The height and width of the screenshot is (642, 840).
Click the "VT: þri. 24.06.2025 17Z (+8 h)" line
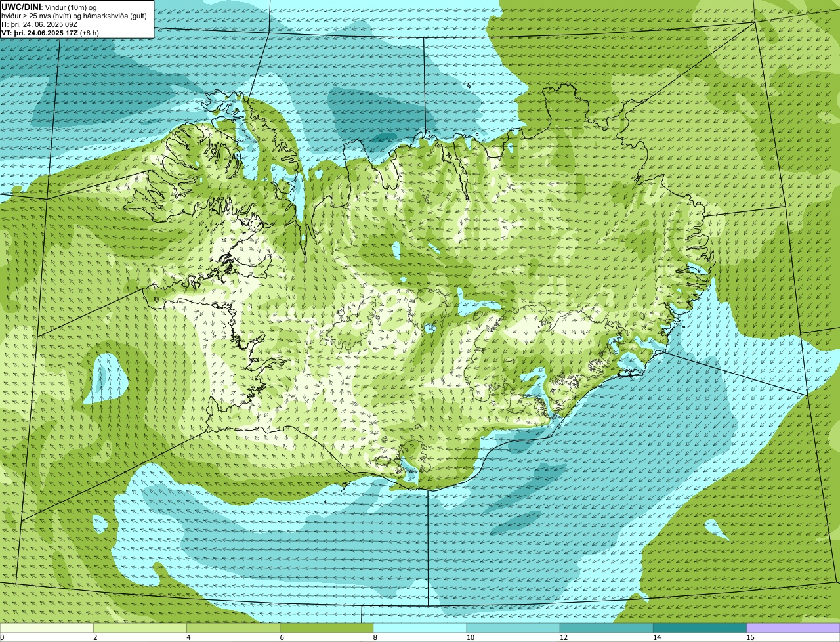pyautogui.click(x=50, y=32)
